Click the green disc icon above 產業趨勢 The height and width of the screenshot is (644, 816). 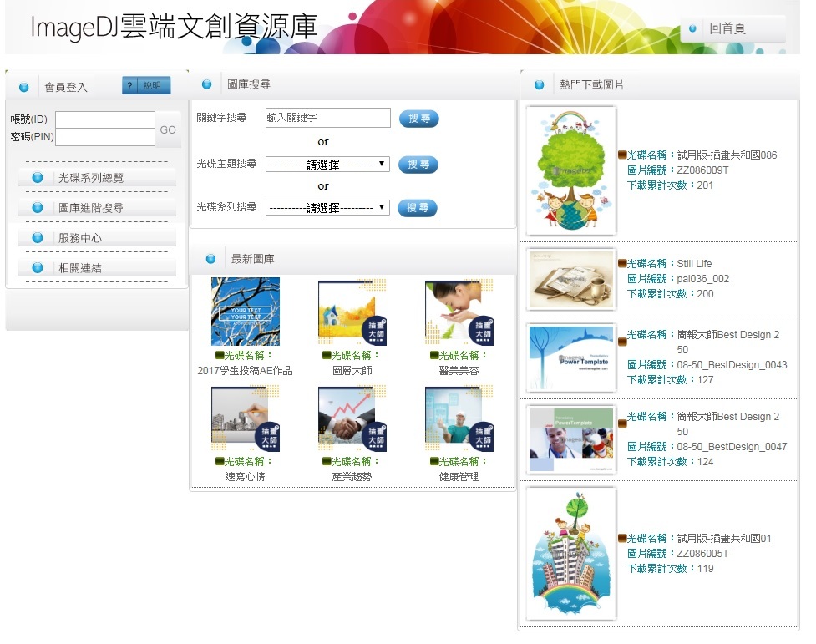327,461
